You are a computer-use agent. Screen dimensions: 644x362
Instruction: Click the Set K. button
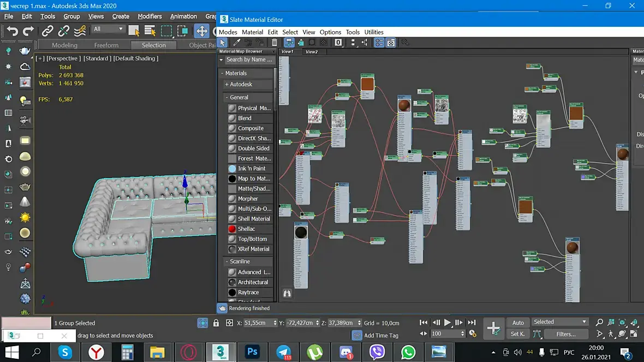(x=518, y=334)
